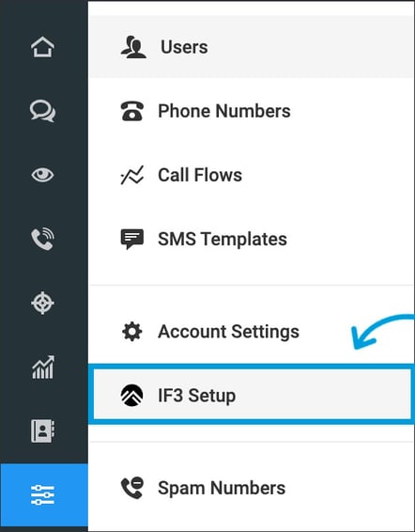415x532 pixels.
Task: Click the gear icon beside Account Settings
Action: pyautogui.click(x=131, y=332)
